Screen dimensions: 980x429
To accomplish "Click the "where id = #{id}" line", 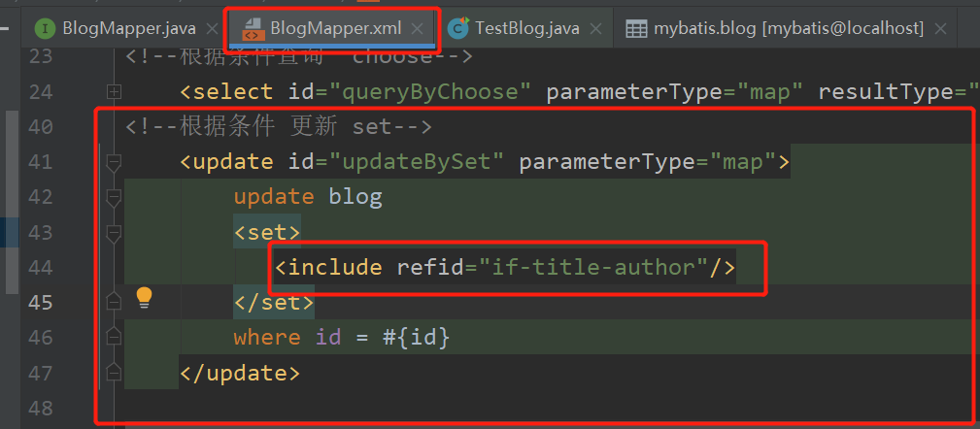I will [341, 338].
